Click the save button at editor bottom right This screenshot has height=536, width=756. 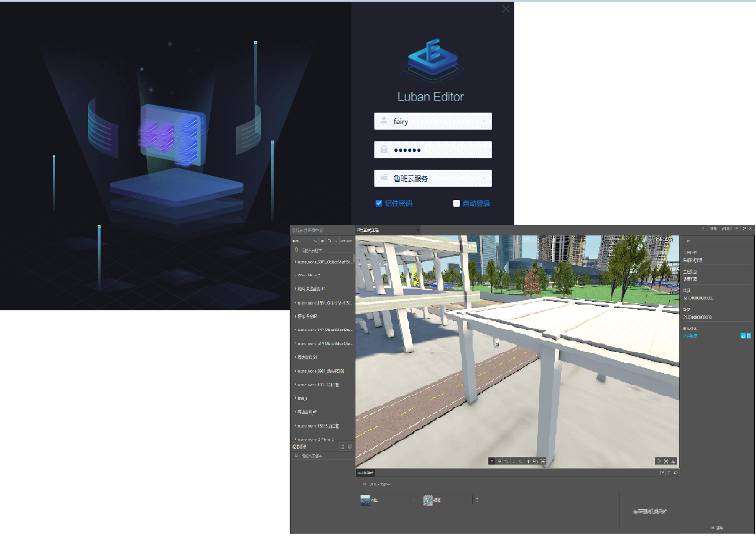point(717,528)
